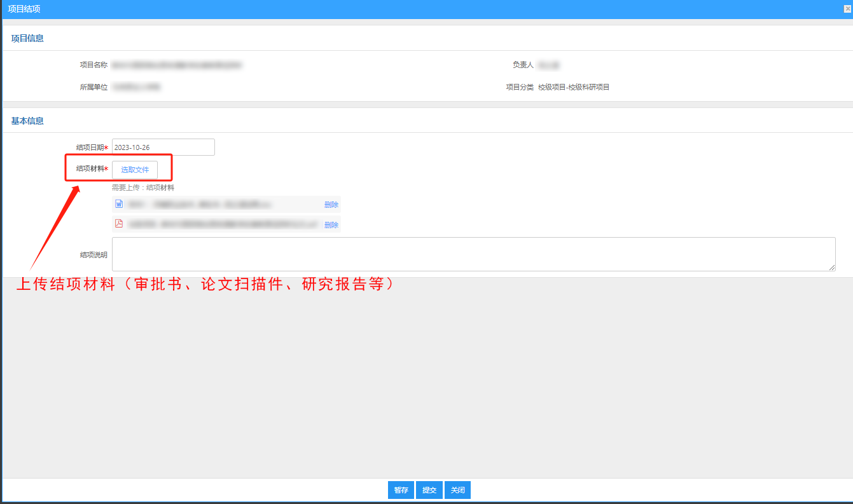Click the 结项材料 field label
Image resolution: width=853 pixels, height=504 pixels.
coord(90,169)
